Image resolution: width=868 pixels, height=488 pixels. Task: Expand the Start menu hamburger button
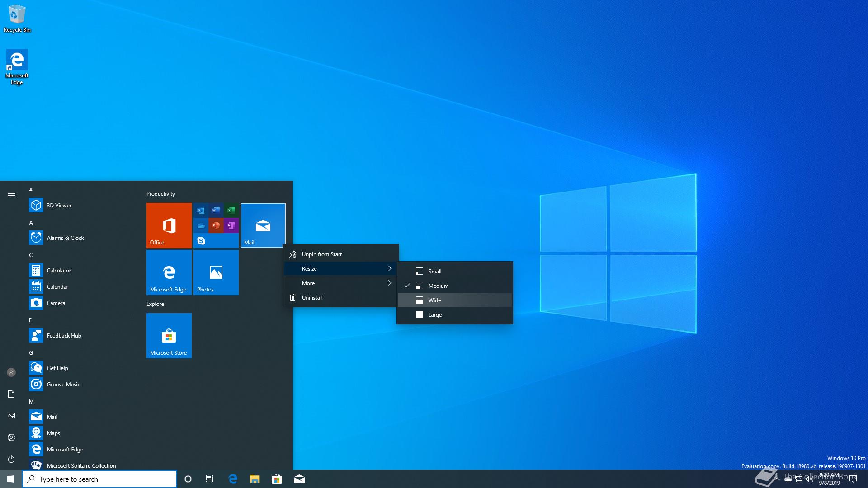click(11, 193)
